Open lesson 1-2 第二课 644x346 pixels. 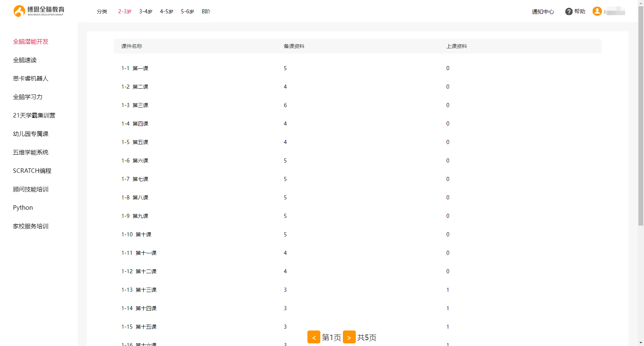pos(135,87)
